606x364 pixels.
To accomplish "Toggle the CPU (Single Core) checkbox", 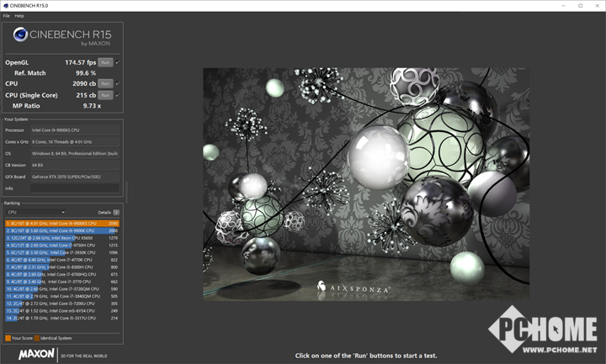I will [118, 95].
